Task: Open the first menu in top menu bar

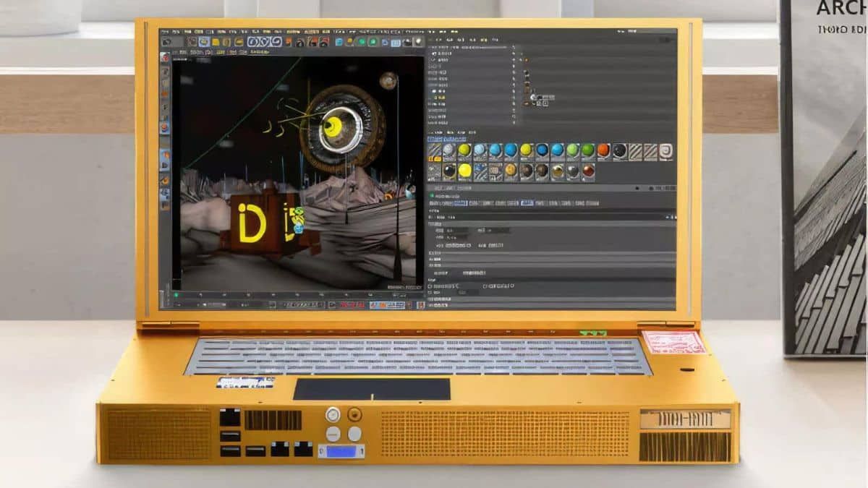Action: (166, 32)
